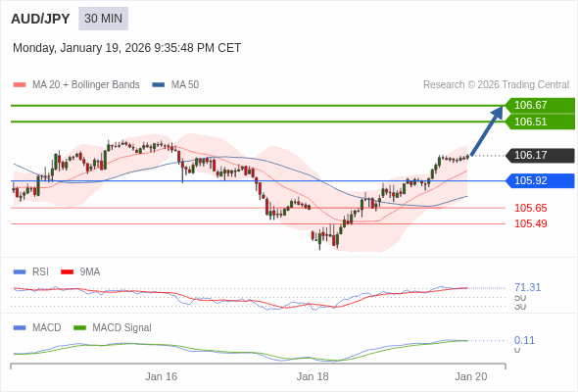The height and width of the screenshot is (392, 578).
Task: Click the 106.67 resistance price tag
Action: coord(540,105)
